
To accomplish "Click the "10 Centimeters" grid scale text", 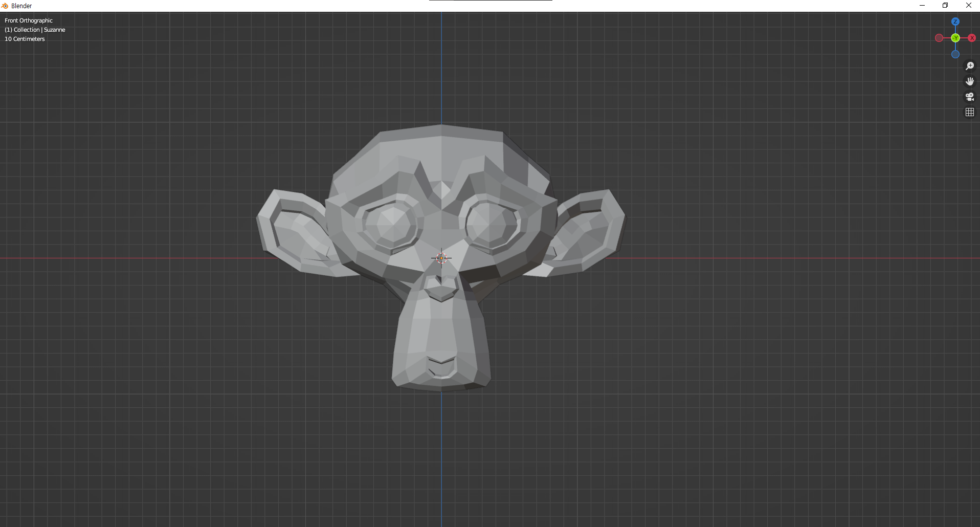I will click(25, 39).
